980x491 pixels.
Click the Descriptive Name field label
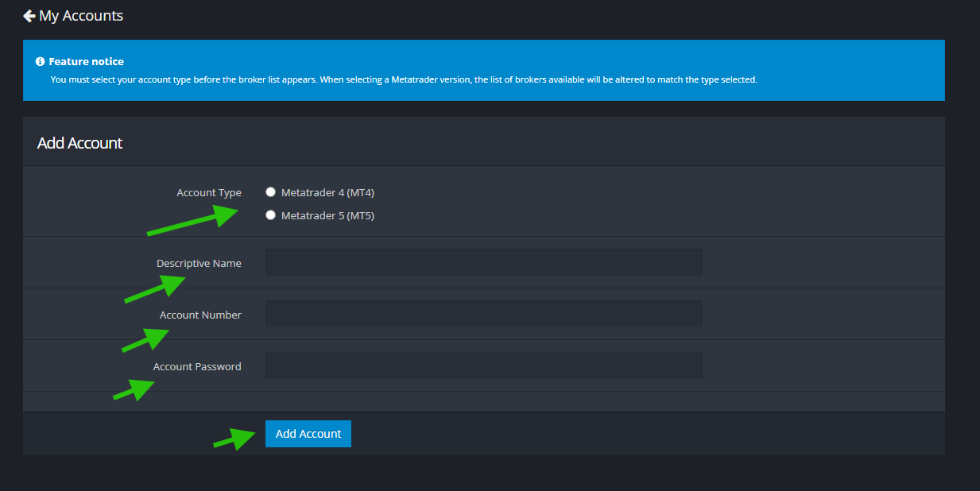point(199,263)
